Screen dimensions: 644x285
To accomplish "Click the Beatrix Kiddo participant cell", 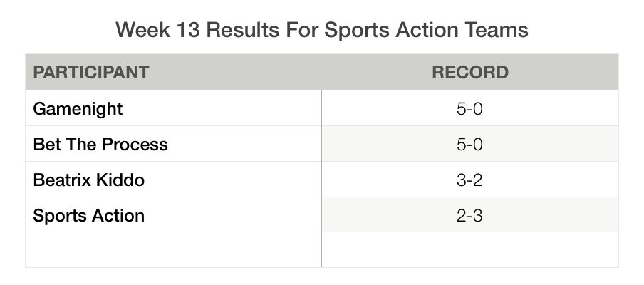I will 88,180.
